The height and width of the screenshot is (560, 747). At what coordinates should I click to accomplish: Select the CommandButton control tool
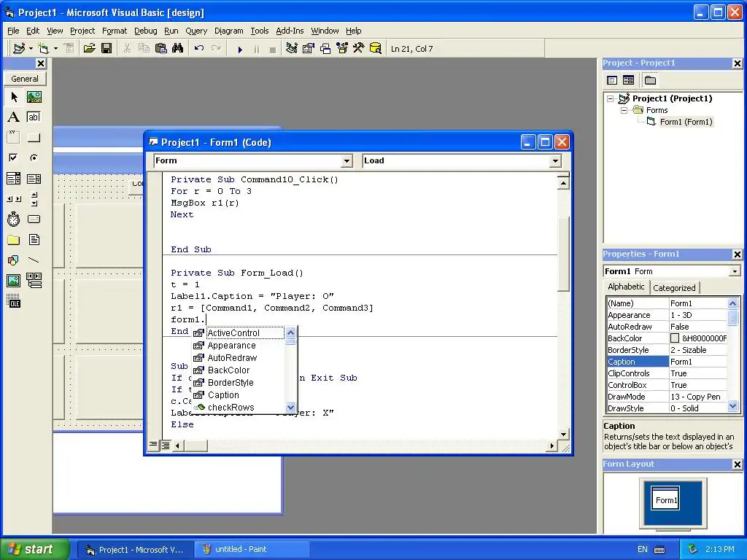click(34, 138)
